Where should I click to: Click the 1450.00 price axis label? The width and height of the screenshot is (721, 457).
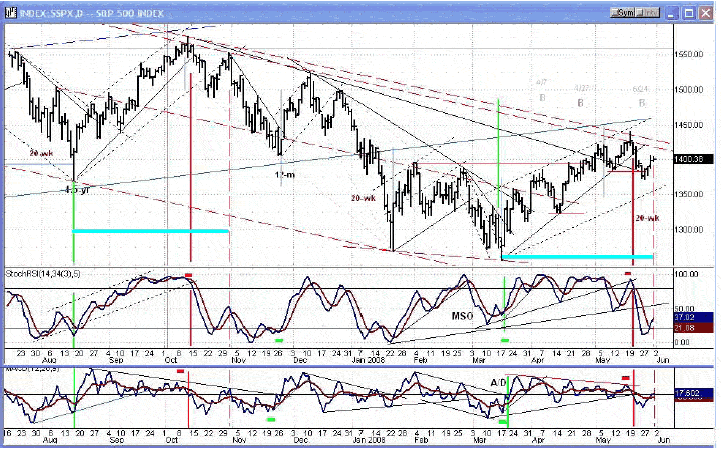(x=689, y=125)
